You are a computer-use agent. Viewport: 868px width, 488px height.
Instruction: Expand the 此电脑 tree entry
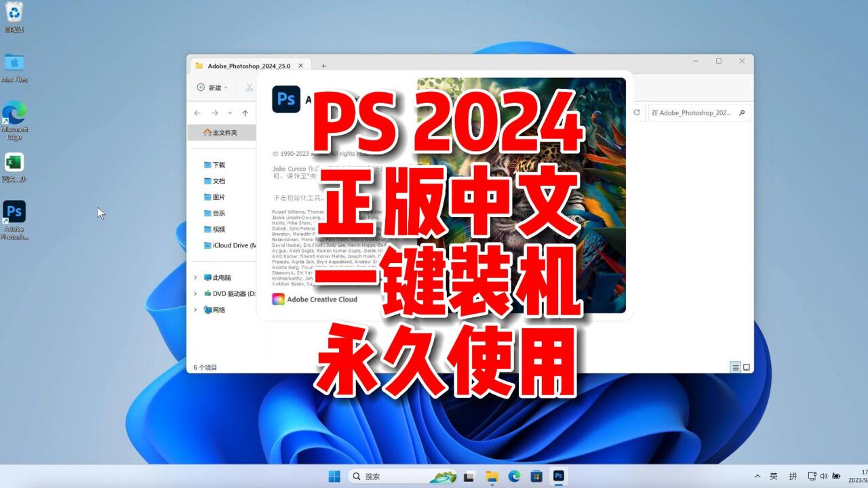pos(195,277)
